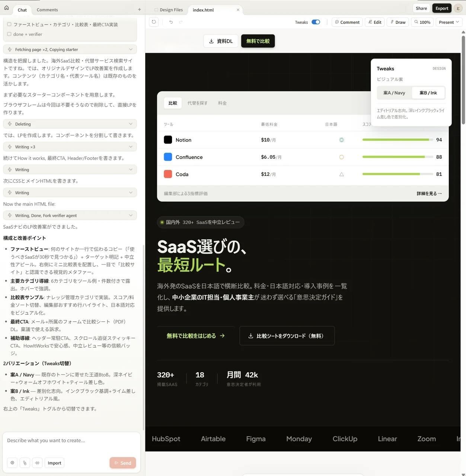The width and height of the screenshot is (466, 476).
Task: Click the Edit pencil tool
Action: click(374, 22)
